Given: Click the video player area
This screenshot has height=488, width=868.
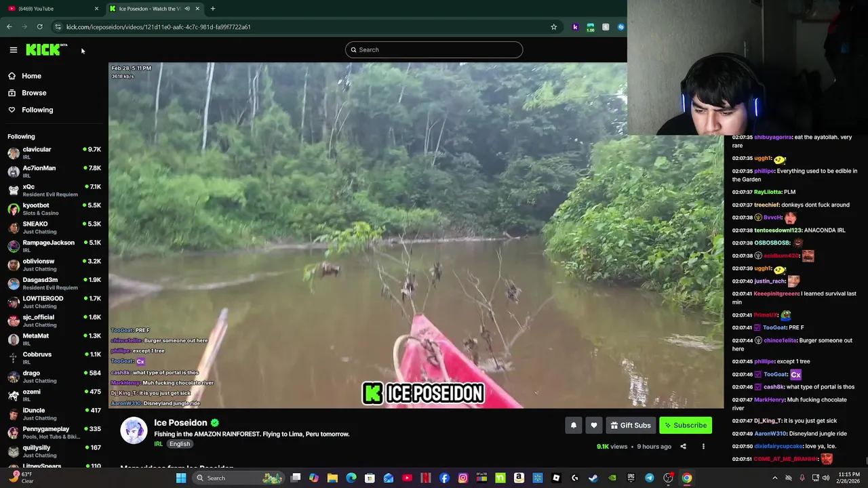Looking at the screenshot, I should coord(416,236).
